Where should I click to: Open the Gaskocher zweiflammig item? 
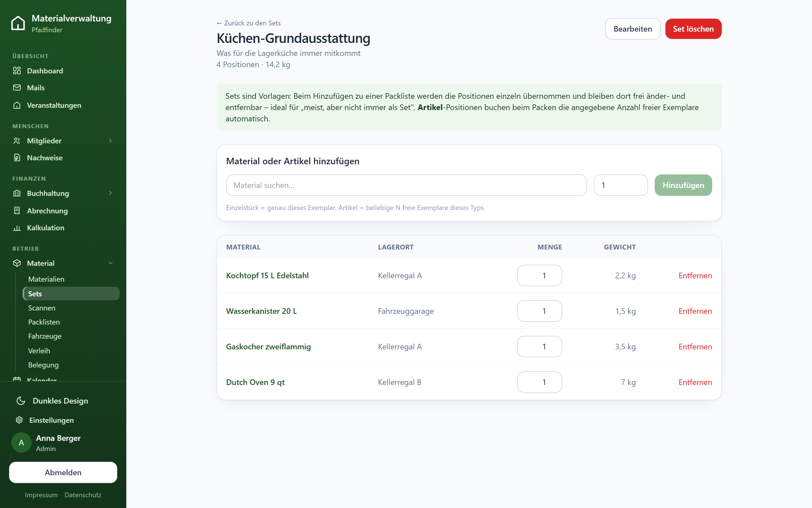pos(268,347)
